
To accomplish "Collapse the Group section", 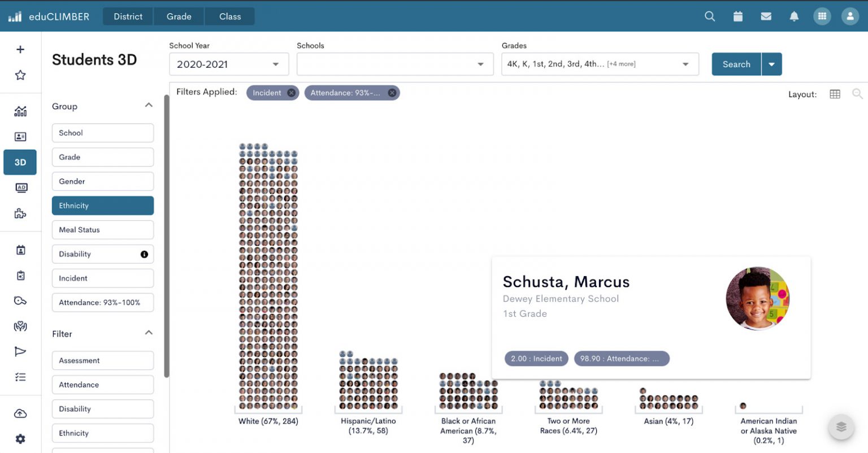I will (148, 104).
